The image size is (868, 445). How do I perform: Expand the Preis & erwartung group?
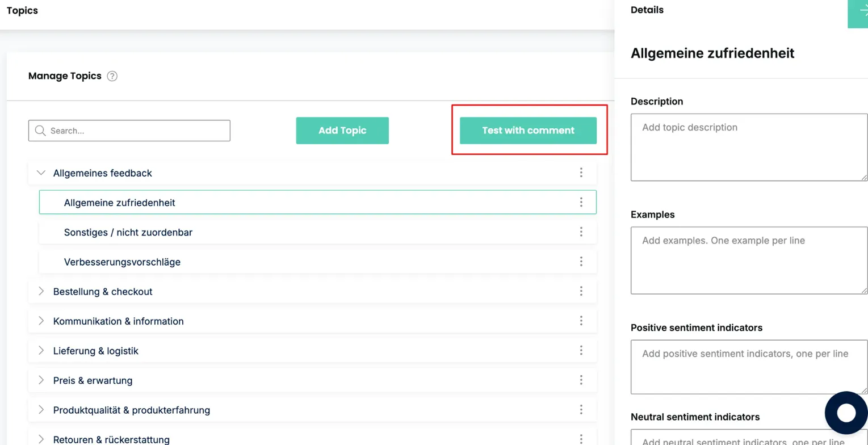click(x=41, y=380)
